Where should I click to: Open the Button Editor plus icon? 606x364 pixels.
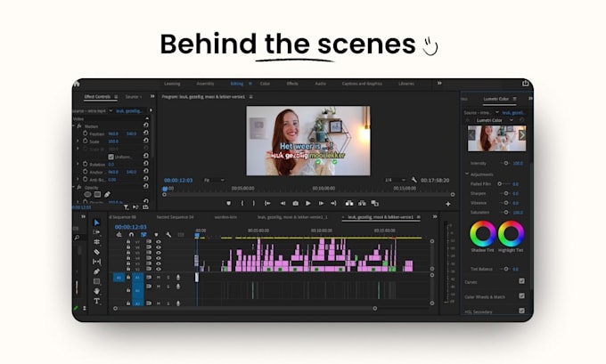pyautogui.click(x=448, y=204)
